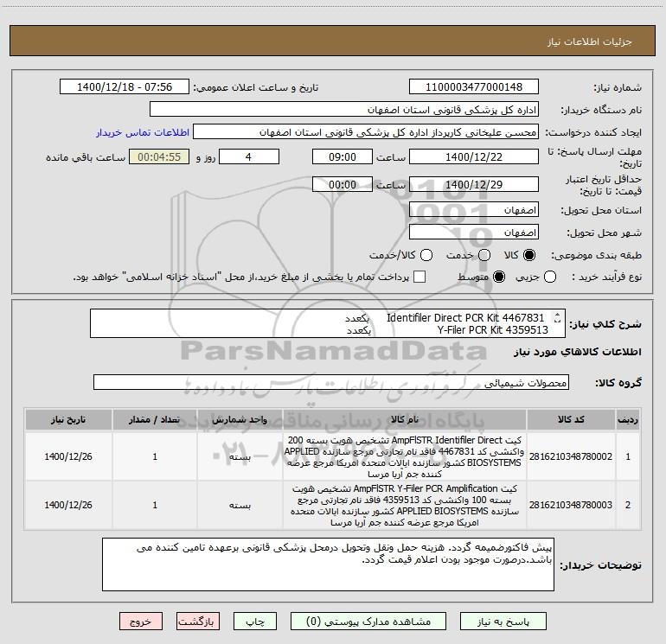Click the توضیحات خریدار text area

tap(328, 564)
